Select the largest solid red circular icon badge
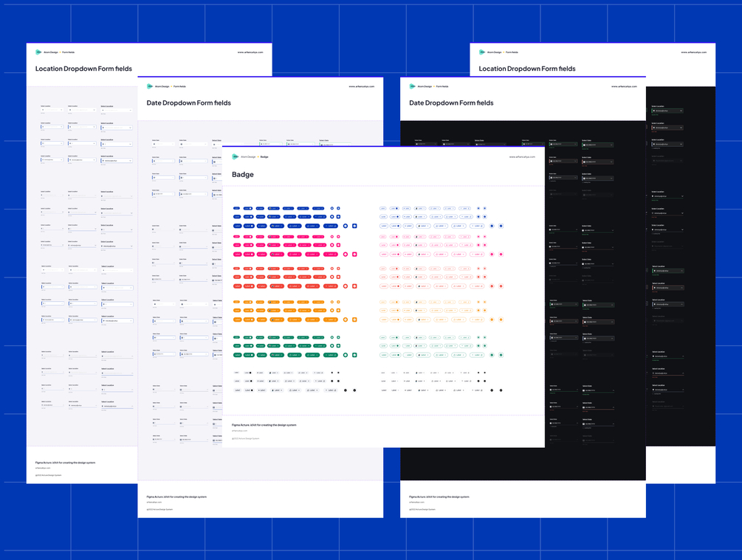 [x=346, y=286]
